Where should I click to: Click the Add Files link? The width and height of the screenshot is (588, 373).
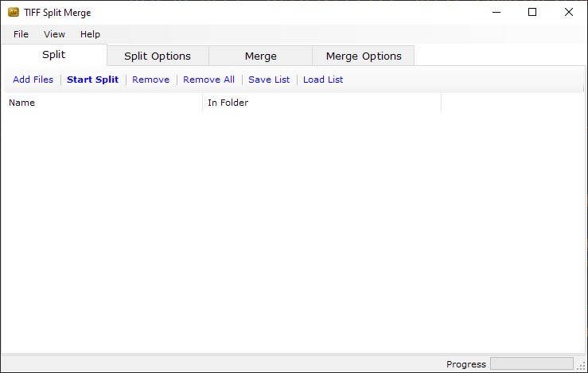tap(33, 80)
